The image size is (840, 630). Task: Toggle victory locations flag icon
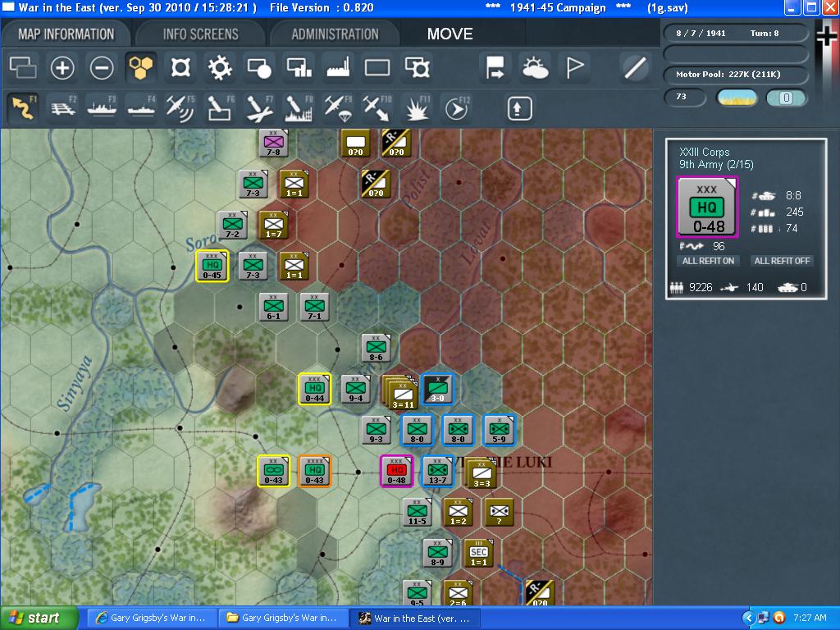coord(573,68)
